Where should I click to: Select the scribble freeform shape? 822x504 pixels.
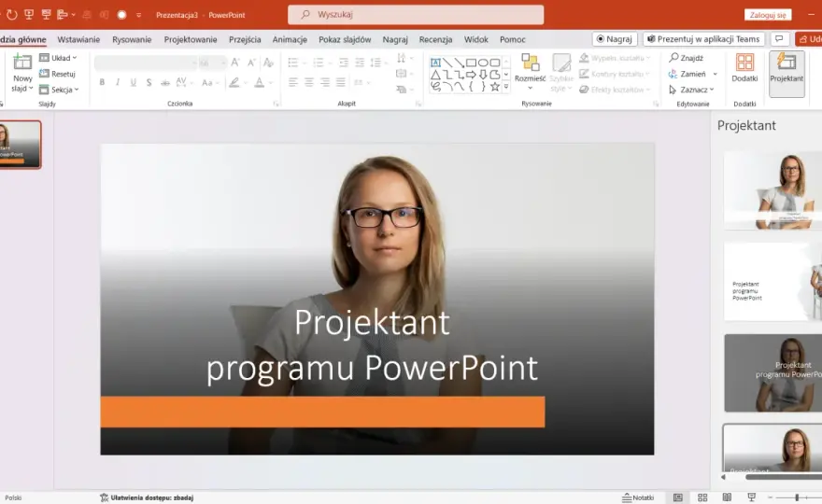pos(435,87)
